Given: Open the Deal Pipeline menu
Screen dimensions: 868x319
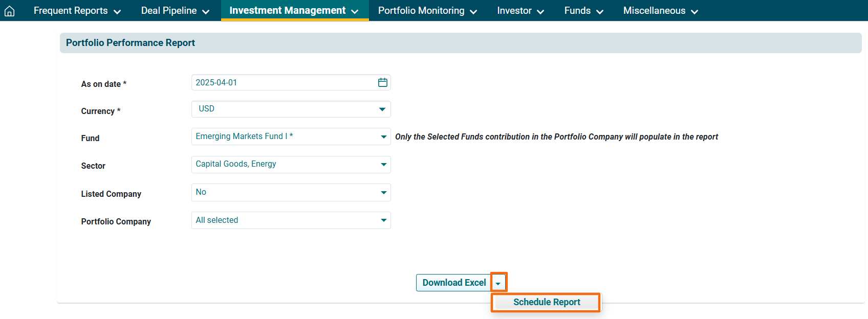Looking at the screenshot, I should coord(175,11).
